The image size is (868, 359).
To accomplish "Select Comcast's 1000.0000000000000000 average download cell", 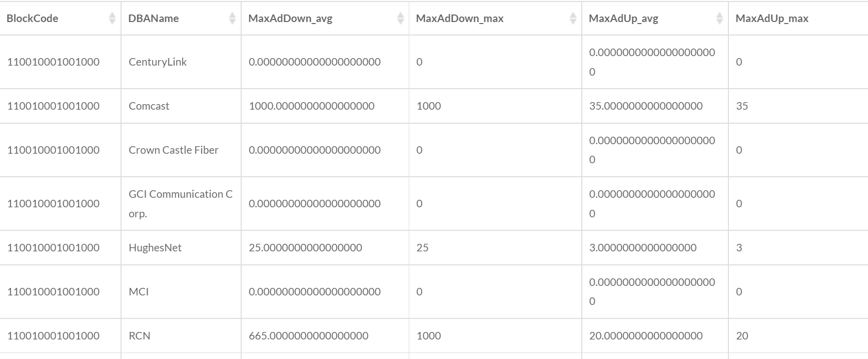I will point(311,106).
